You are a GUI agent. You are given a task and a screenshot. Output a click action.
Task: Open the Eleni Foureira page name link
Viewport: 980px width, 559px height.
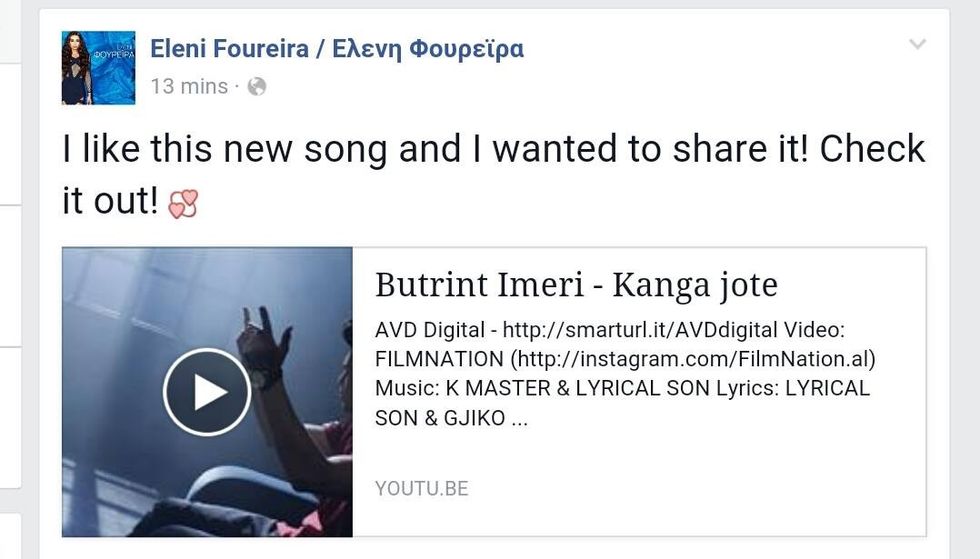(226, 48)
